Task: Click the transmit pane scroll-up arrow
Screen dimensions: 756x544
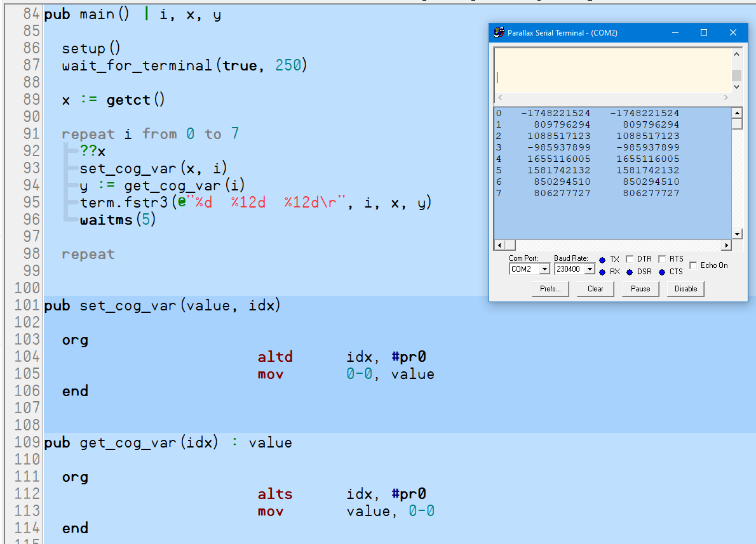Action: coord(737,55)
